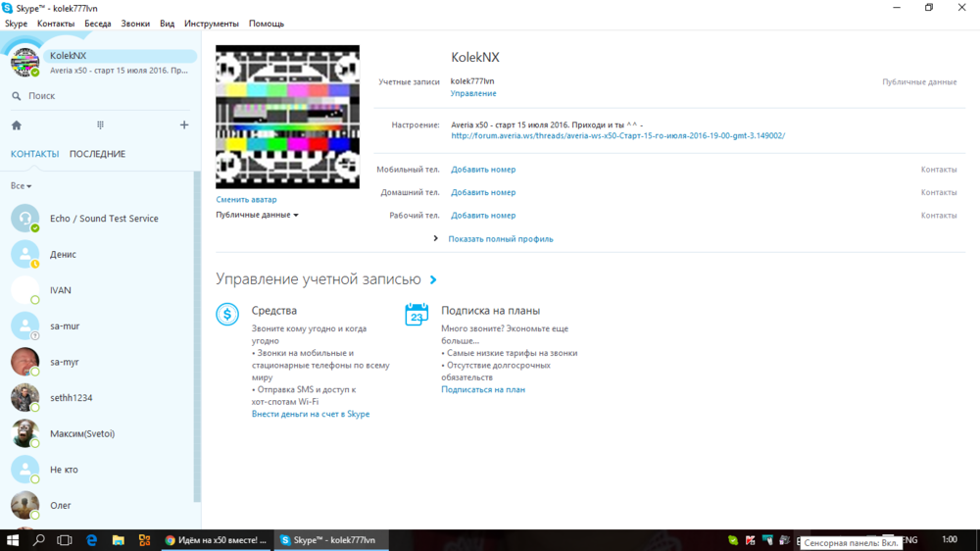Click the forum.averia.ws URL link
The width and height of the screenshot is (980, 551).
[617, 136]
